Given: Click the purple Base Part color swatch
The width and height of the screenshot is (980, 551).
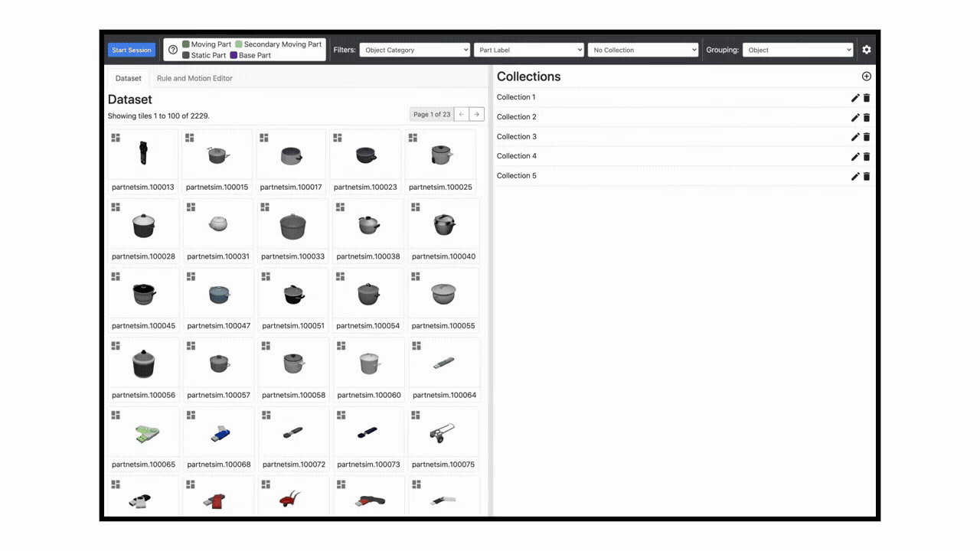Looking at the screenshot, I should (234, 56).
